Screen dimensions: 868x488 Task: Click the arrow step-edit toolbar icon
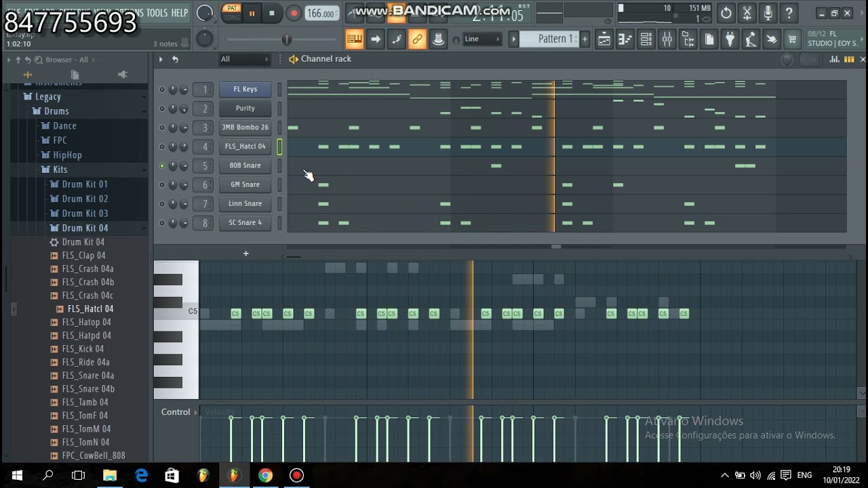coord(375,39)
